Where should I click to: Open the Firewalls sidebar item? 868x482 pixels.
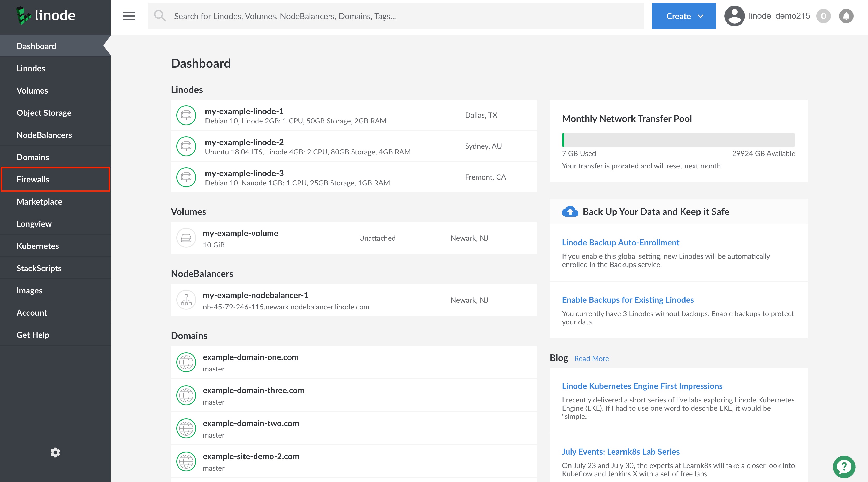[33, 179]
